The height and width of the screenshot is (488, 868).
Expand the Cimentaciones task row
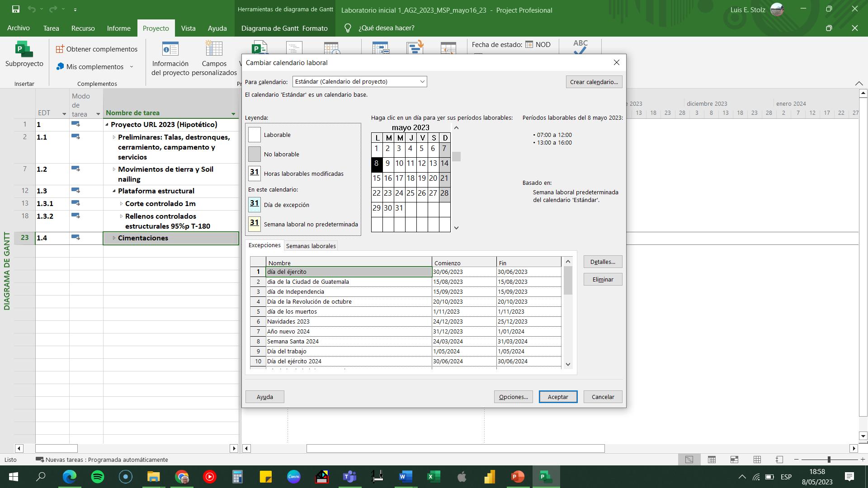pyautogui.click(x=114, y=238)
